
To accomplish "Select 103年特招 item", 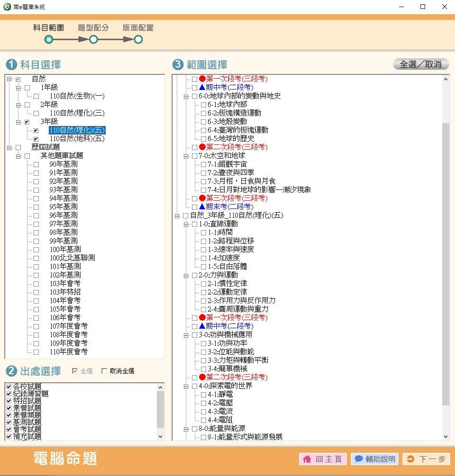I will coord(65,292).
